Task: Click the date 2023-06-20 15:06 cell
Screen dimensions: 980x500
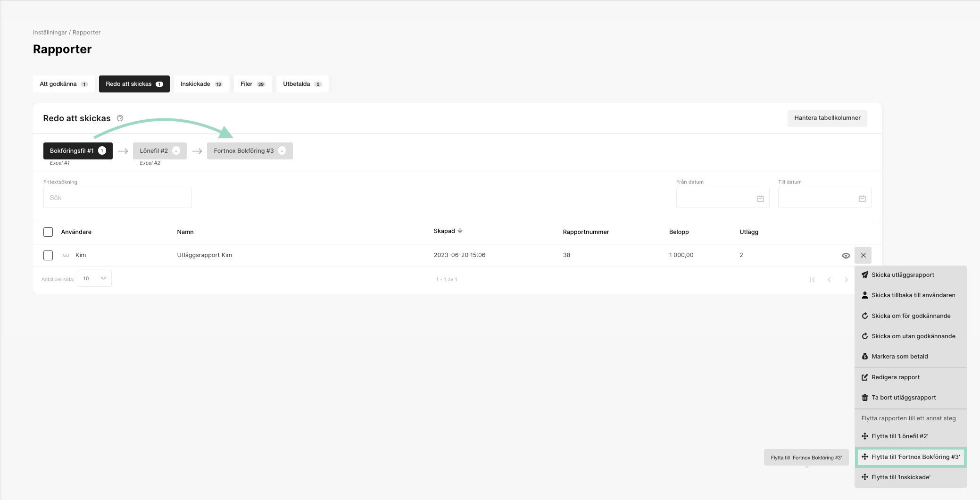Action: (x=459, y=255)
